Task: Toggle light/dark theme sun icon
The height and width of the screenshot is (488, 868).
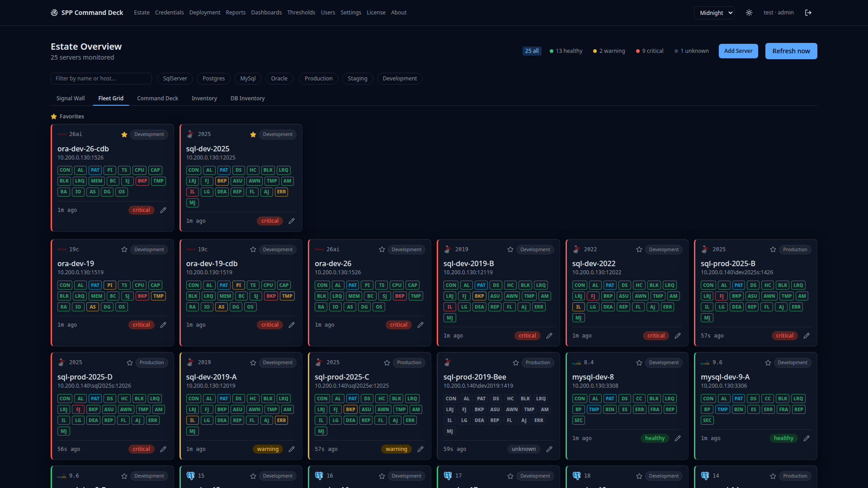Action: (x=749, y=13)
